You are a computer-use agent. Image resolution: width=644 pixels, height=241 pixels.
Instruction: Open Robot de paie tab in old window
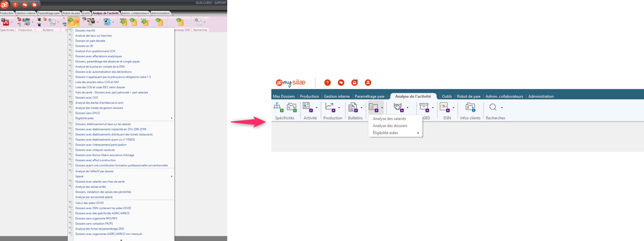point(71,13)
